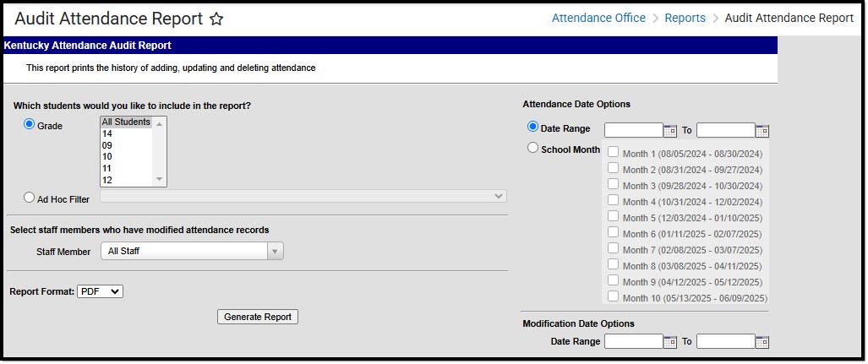Check Month 1 (08/05/2024 - 08/30/2024)
868x364 pixels.
(x=614, y=152)
